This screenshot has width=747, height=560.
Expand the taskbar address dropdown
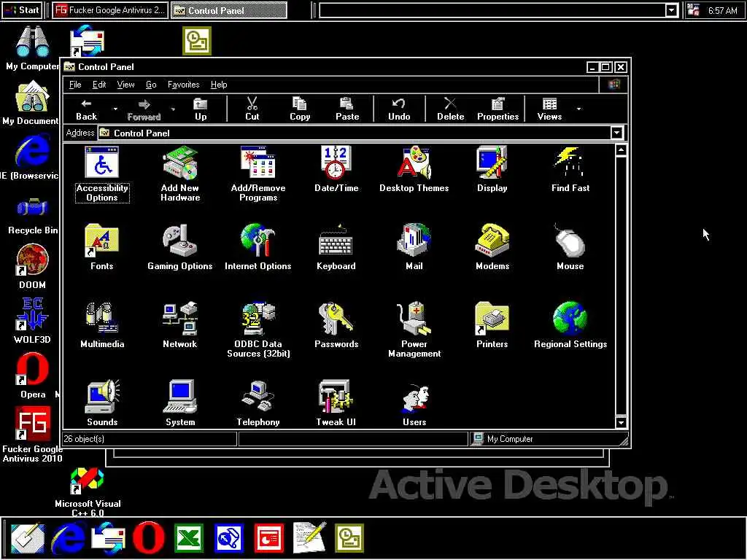[671, 10]
